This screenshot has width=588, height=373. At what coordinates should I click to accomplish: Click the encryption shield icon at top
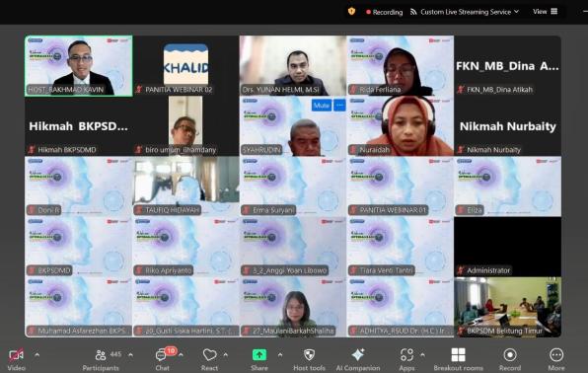(351, 12)
